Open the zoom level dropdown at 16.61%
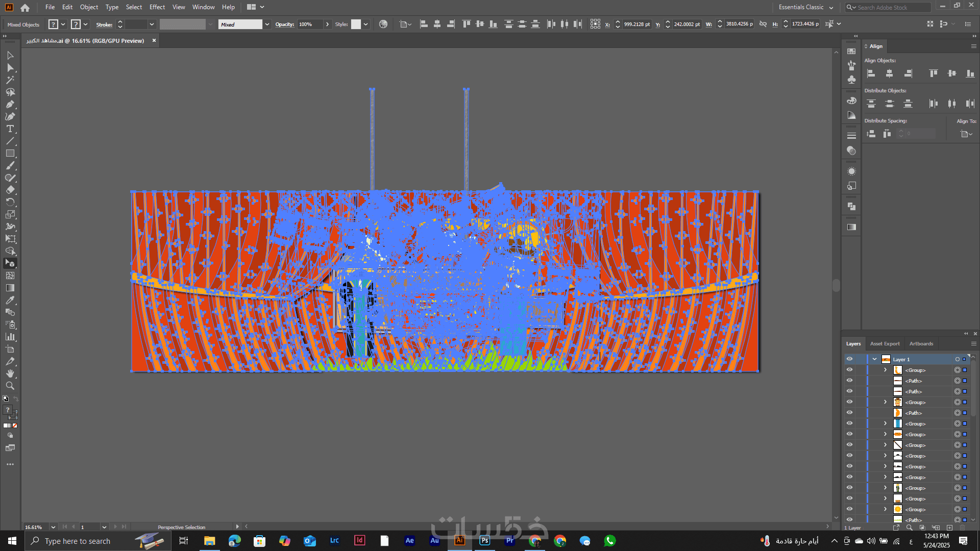This screenshot has height=551, width=980. pos(53,527)
